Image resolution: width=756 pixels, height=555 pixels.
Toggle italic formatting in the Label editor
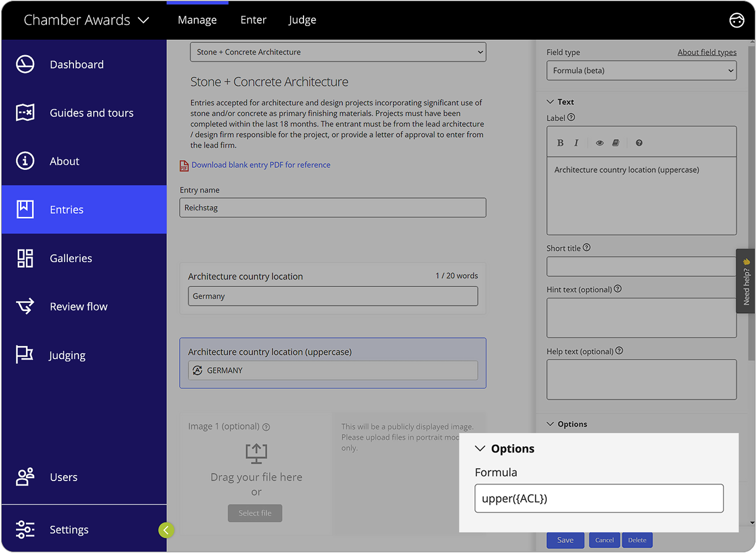click(576, 143)
